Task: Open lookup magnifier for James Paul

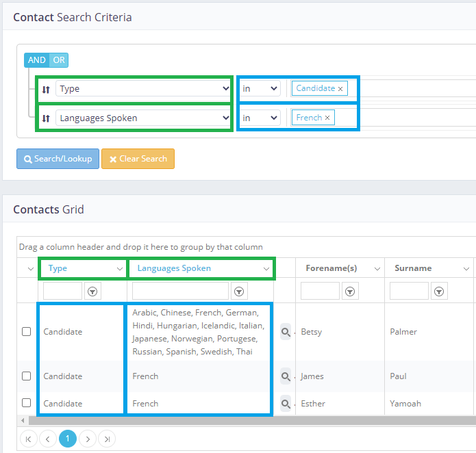Action: tap(286, 376)
